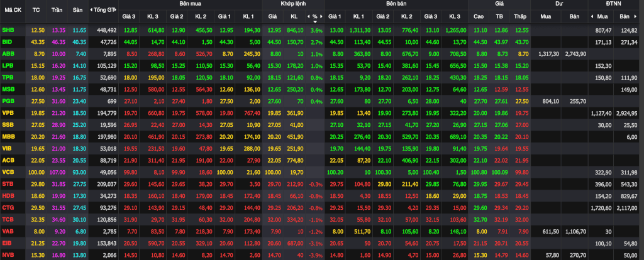This screenshot has width=644, height=260.
Task: Click SHB total value 448,492
Action: click(107, 30)
